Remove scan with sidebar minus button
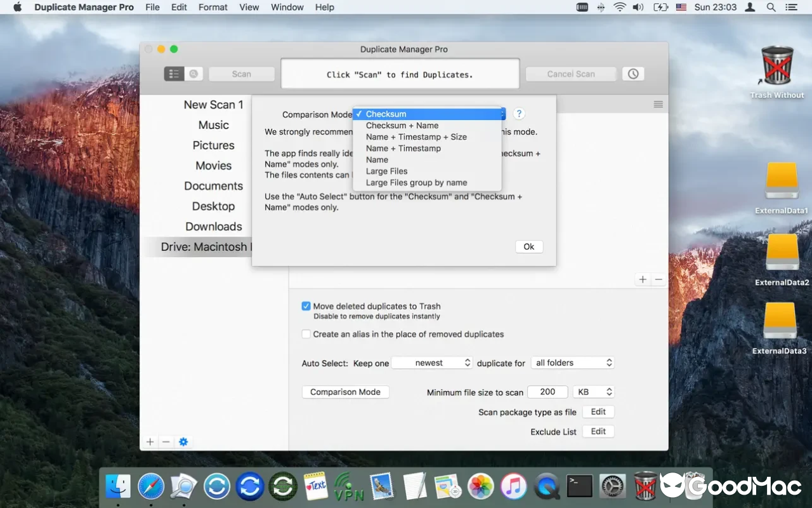Viewport: 812px width, 508px height. [x=166, y=442]
